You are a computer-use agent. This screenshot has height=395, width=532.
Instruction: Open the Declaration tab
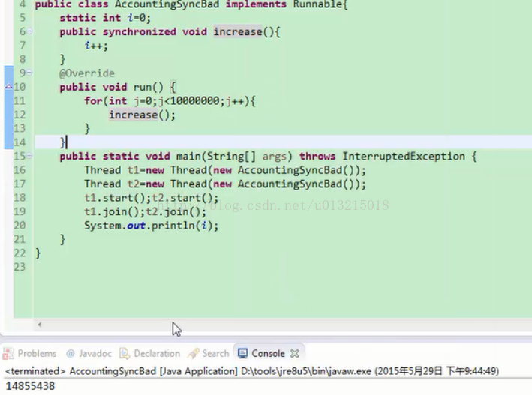pyautogui.click(x=150, y=353)
